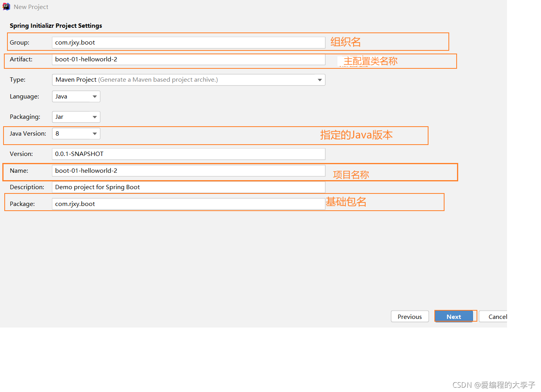
Task: Click the Description: label
Action: [27, 187]
